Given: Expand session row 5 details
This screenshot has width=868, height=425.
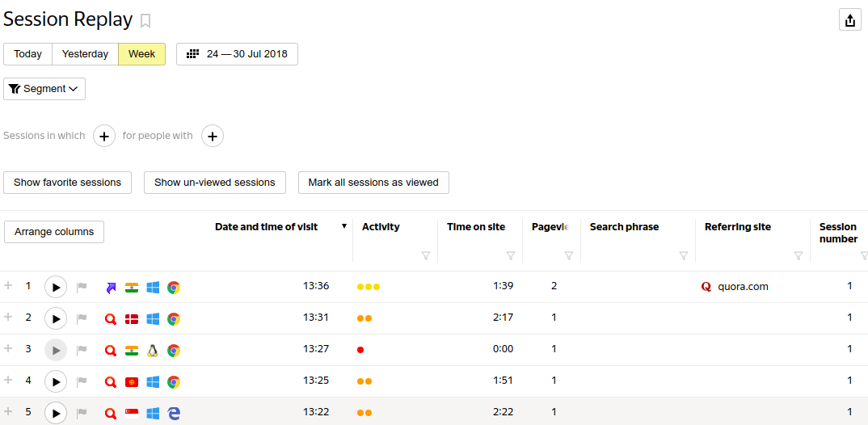Looking at the screenshot, I should click(x=8, y=412).
